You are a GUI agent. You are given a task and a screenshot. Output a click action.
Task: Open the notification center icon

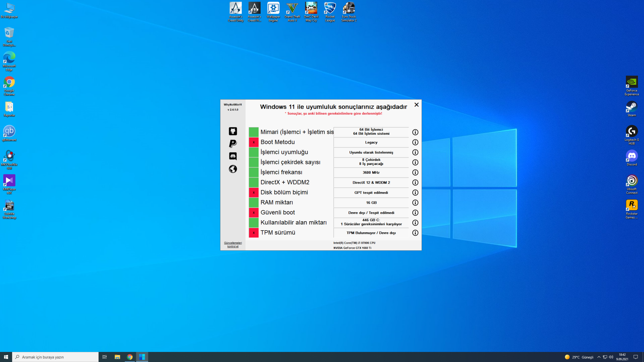636,357
